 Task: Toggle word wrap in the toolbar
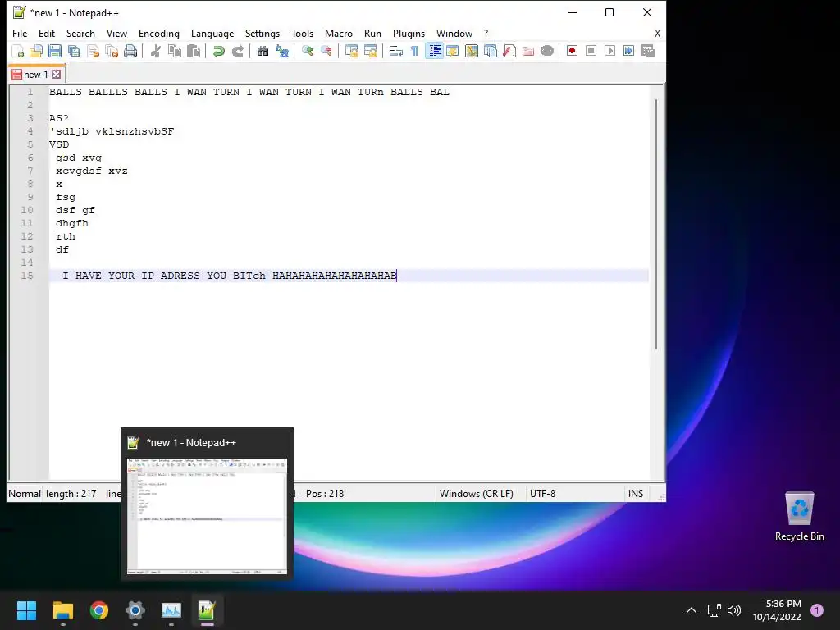[x=396, y=52]
